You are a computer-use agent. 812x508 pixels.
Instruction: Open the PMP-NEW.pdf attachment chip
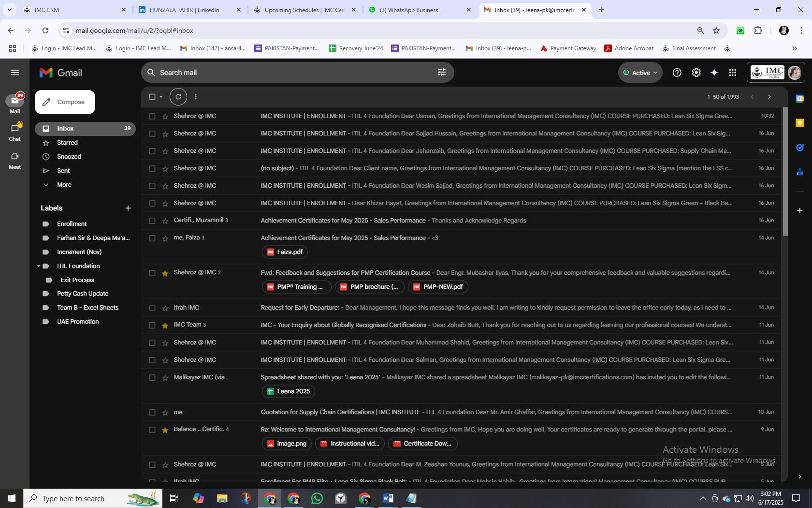438,287
